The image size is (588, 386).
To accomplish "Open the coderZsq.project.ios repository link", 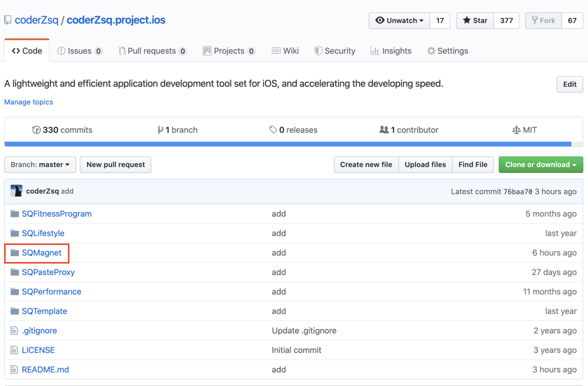I will click(116, 20).
